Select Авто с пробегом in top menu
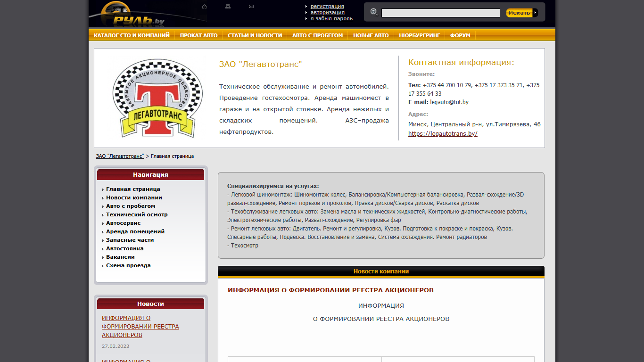This screenshot has width=644, height=362. coord(317,35)
